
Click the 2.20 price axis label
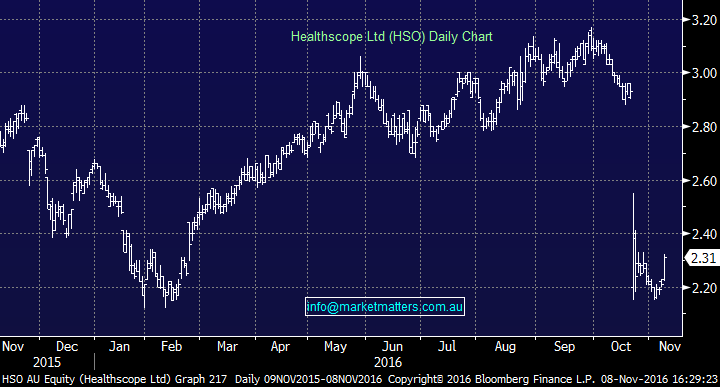[704, 288]
